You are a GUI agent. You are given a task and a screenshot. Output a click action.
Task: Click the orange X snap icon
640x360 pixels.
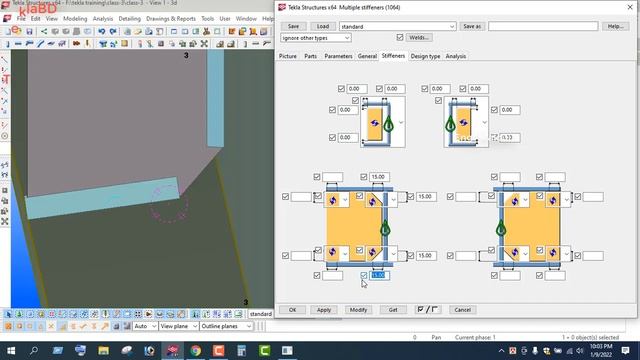[x=51, y=326]
